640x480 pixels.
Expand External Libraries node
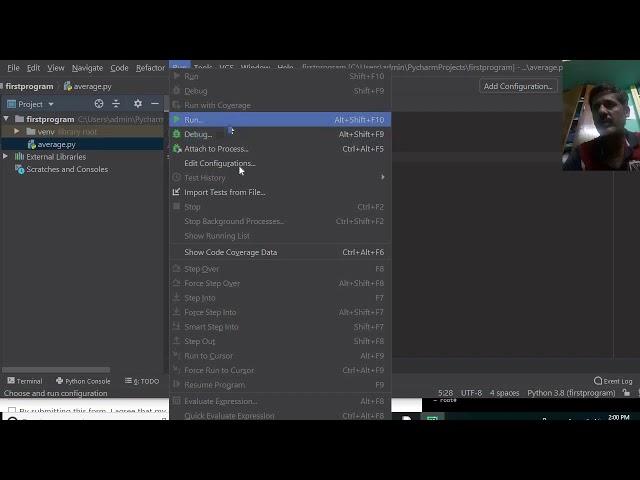(x=5, y=156)
